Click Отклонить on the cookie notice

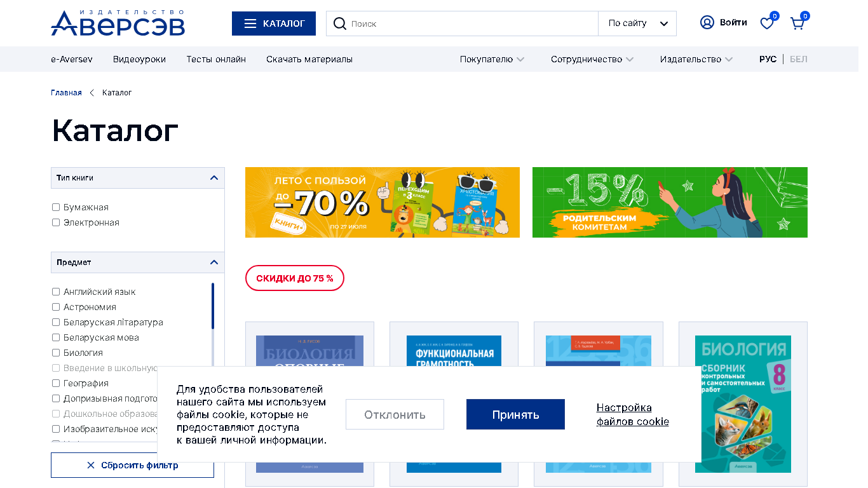pyautogui.click(x=395, y=414)
